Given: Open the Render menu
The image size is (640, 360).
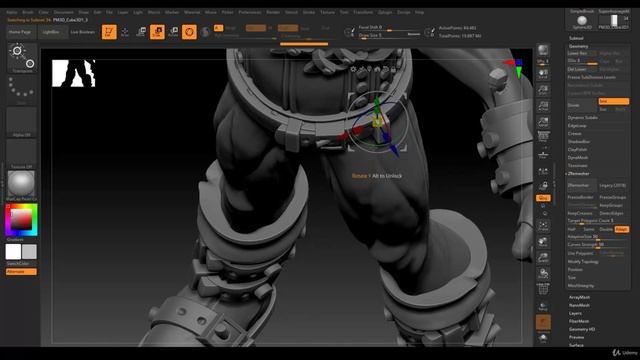Looking at the screenshot, I should click(273, 12).
